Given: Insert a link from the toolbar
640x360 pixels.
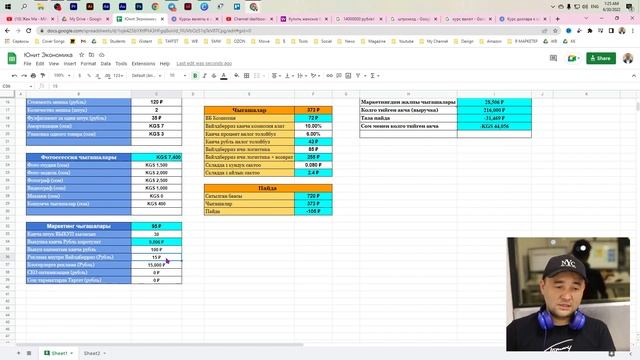Looking at the screenshot, I should 329,76.
